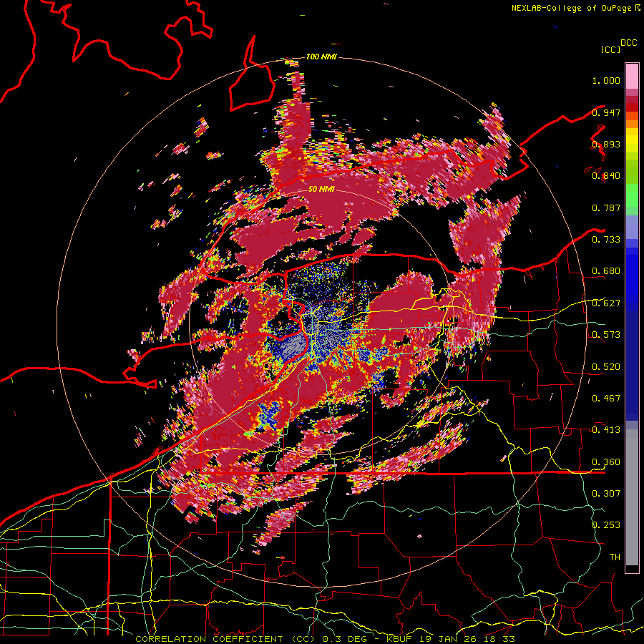Click the 0.787 value on the scale

(x=606, y=208)
